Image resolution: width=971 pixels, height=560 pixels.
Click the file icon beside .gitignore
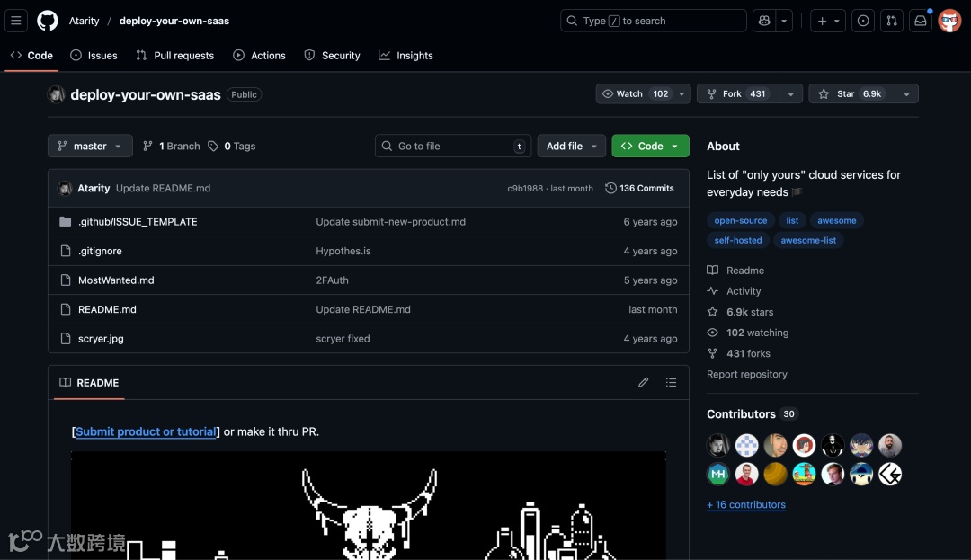click(x=65, y=251)
